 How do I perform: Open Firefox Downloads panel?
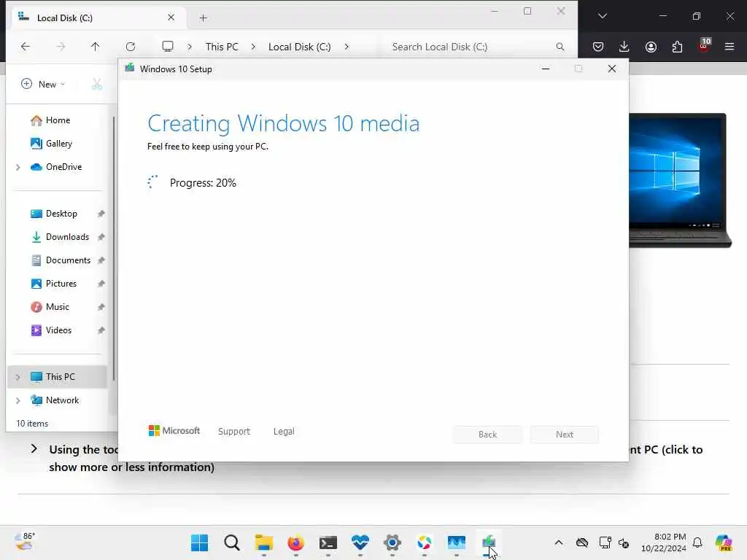(624, 47)
